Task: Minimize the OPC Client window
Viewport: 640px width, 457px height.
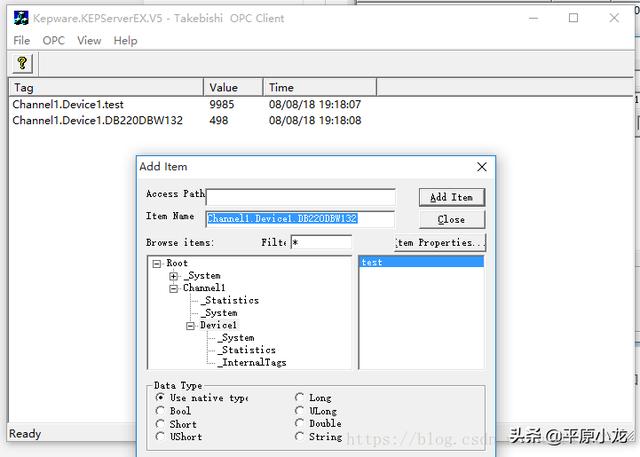Action: tap(533, 18)
